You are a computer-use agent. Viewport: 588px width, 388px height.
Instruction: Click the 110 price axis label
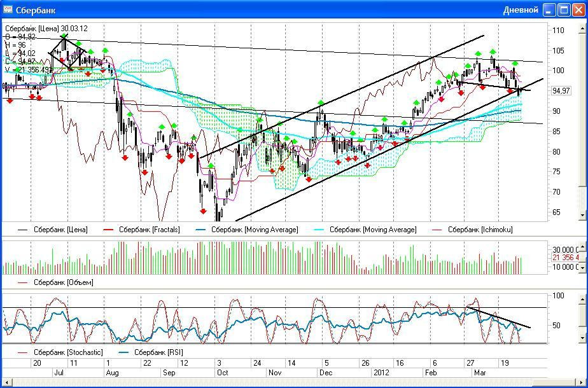click(558, 31)
